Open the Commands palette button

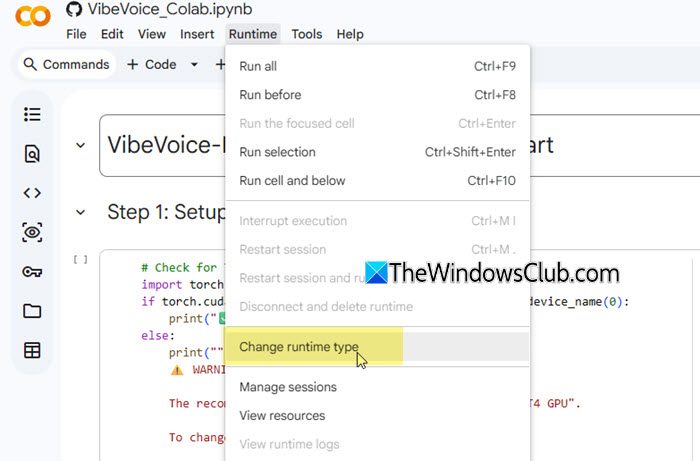[67, 65]
